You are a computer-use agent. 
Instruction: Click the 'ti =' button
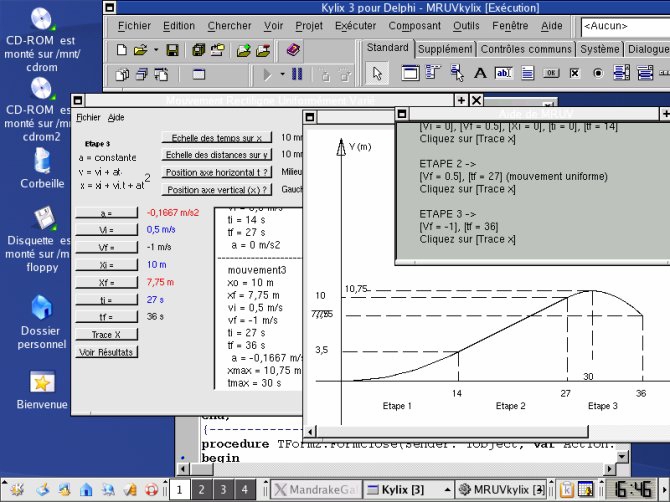[x=106, y=300]
